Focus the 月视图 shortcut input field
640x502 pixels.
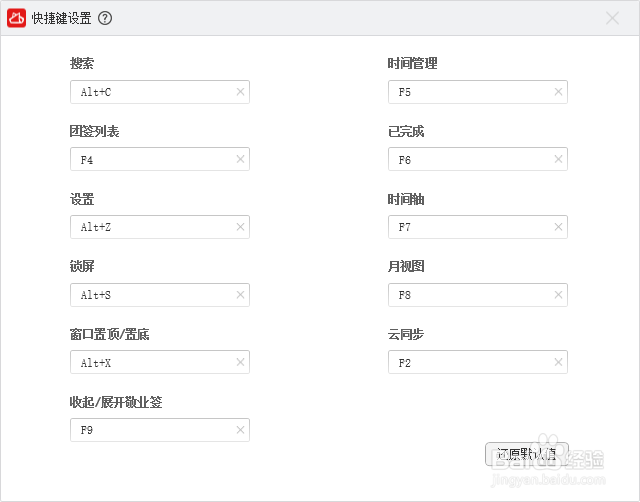[468, 295]
